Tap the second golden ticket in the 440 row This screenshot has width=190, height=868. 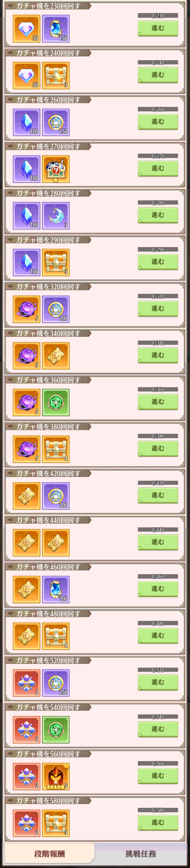pyautogui.click(x=56, y=542)
